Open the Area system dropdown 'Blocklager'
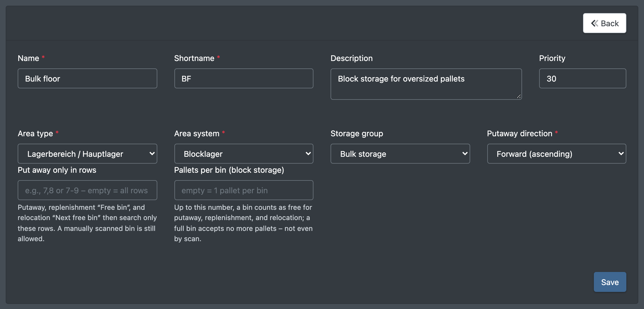644x309 pixels. [x=244, y=154]
